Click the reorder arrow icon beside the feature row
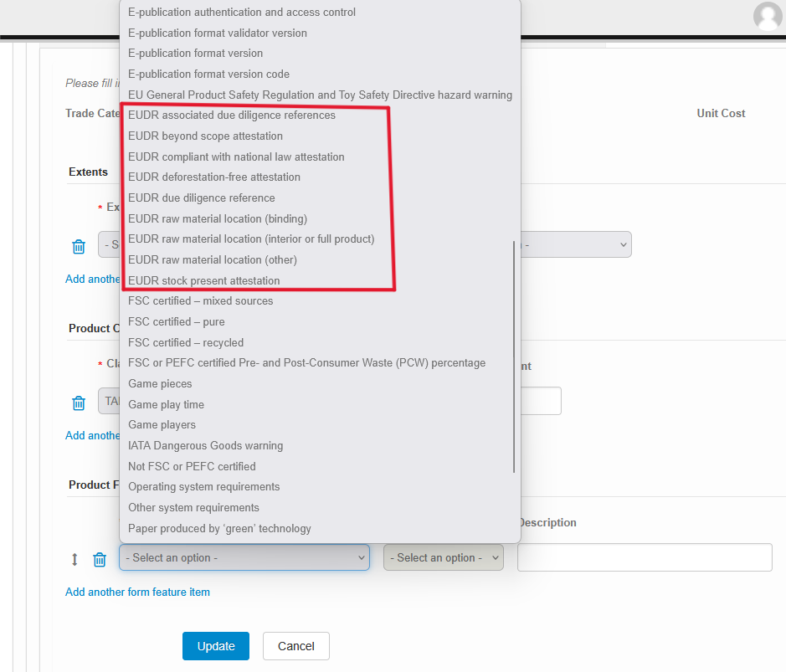 pyautogui.click(x=74, y=558)
